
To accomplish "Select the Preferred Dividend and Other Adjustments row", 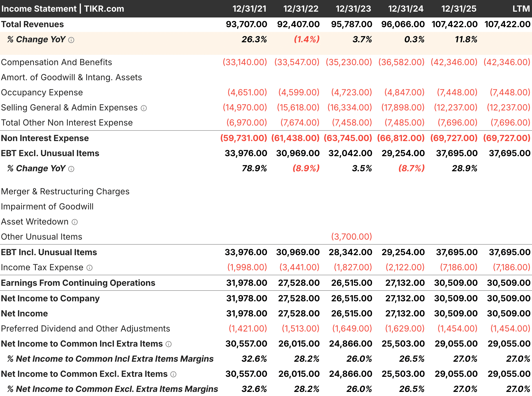I will (x=85, y=329).
